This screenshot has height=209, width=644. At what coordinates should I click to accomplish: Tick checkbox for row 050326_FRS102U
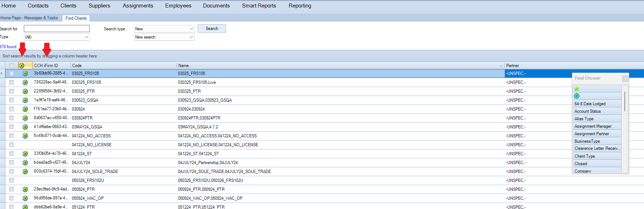point(12,180)
